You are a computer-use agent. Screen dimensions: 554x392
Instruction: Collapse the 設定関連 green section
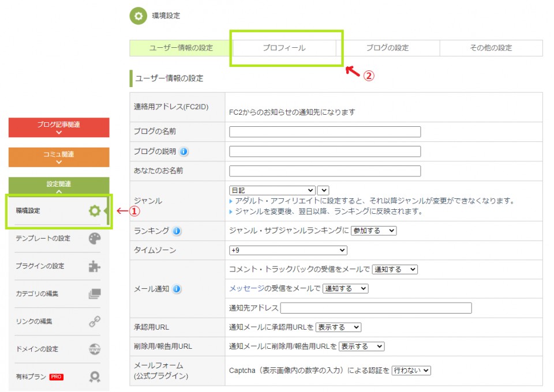point(59,187)
